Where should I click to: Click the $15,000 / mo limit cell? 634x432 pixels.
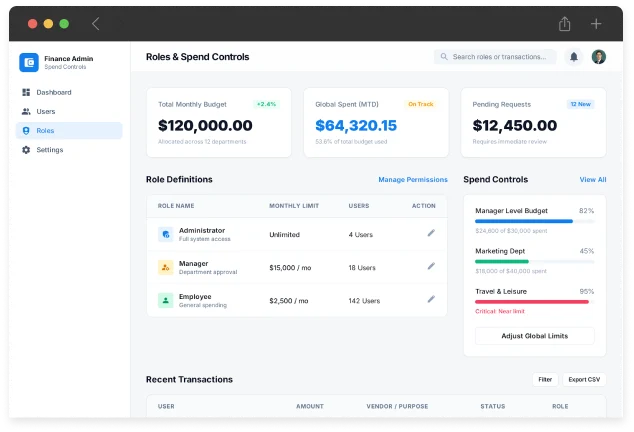290,268
